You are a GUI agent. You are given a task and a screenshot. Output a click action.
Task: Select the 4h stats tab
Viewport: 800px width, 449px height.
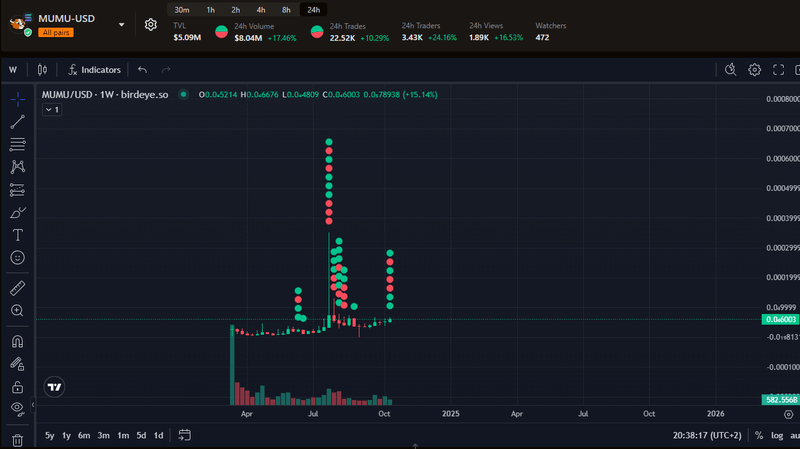[x=261, y=10]
